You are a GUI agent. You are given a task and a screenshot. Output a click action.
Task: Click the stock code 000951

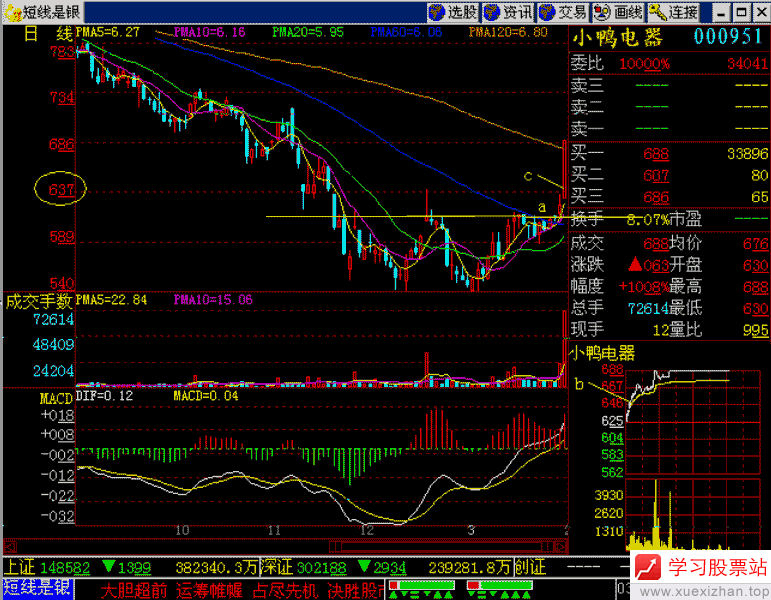tap(728, 37)
